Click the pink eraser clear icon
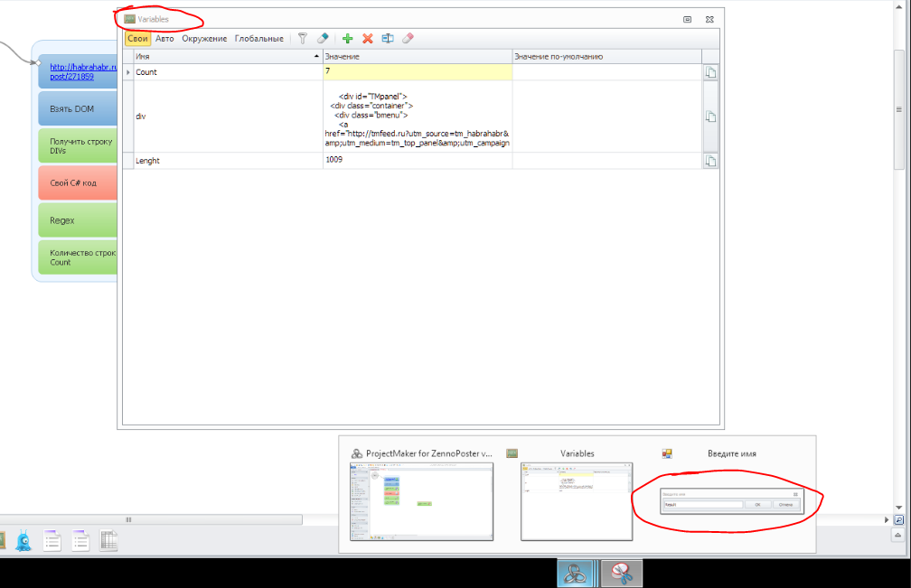The image size is (911, 588). tap(408, 38)
